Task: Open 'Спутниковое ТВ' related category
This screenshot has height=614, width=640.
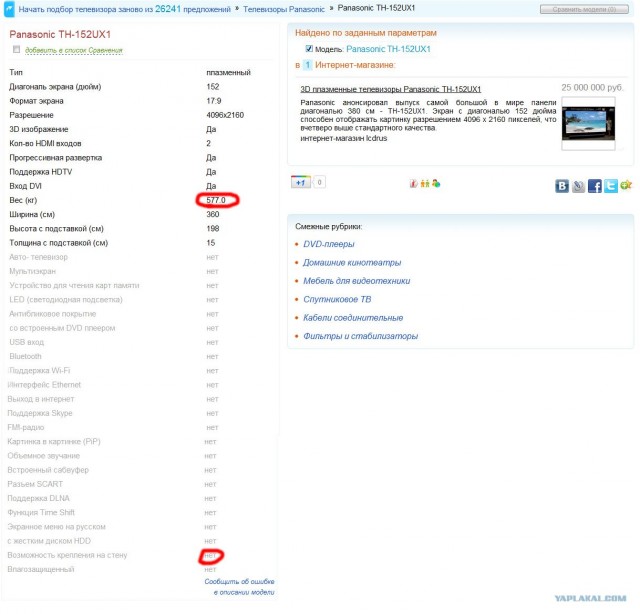Action: pos(337,299)
